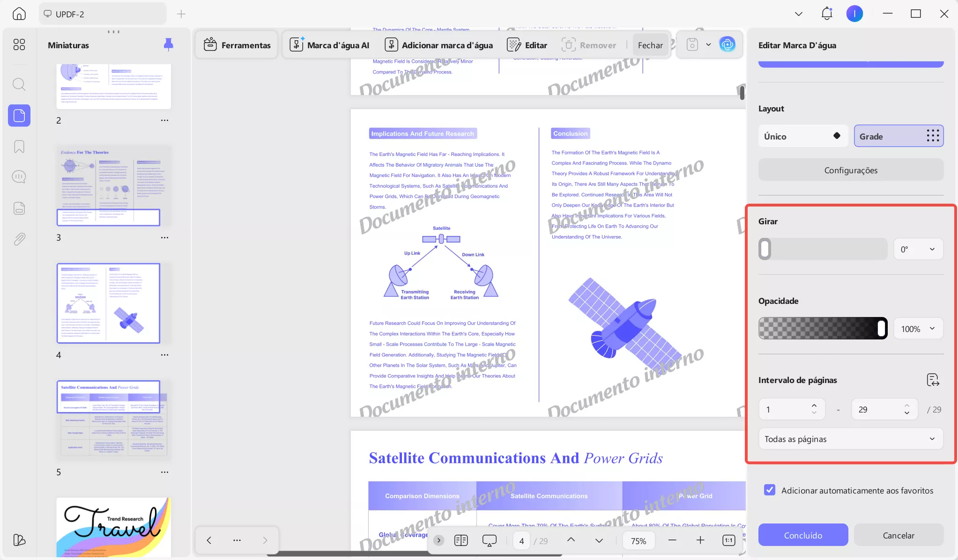Click the Concluído button
Image resolution: width=958 pixels, height=560 pixels.
[x=803, y=535]
